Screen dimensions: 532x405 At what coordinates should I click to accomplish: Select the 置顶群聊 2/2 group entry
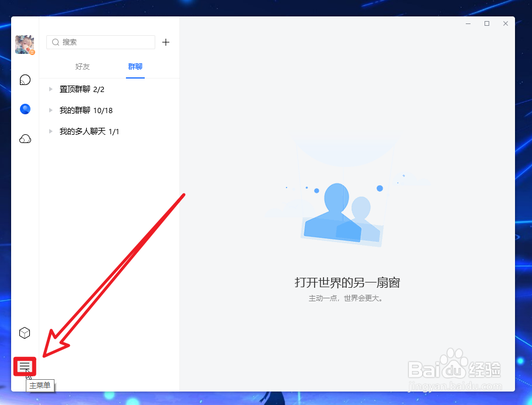tap(81, 89)
